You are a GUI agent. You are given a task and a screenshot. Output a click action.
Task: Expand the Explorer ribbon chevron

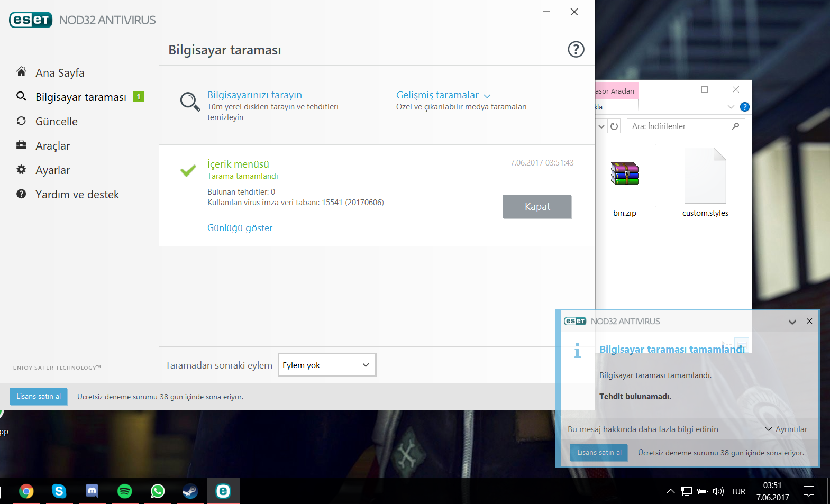(731, 107)
